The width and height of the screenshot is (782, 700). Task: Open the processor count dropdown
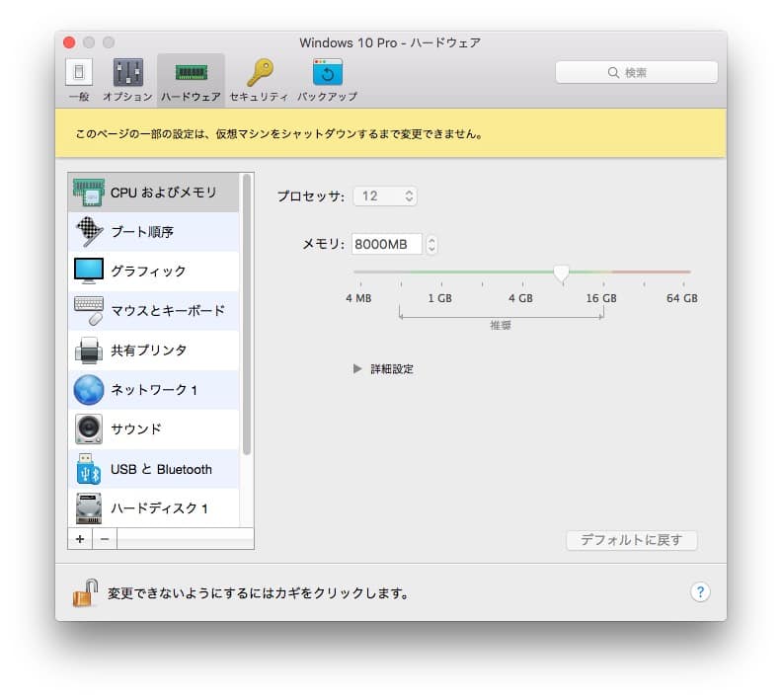coord(385,196)
